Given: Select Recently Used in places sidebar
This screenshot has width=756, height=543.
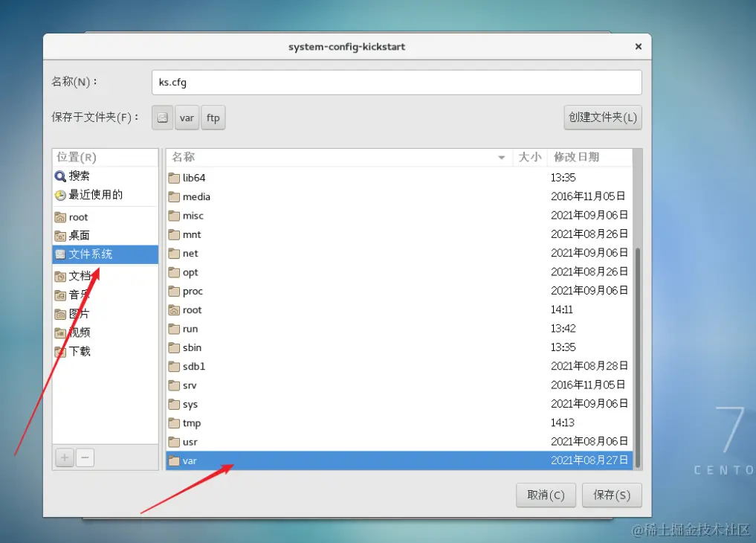Looking at the screenshot, I should (x=105, y=196).
